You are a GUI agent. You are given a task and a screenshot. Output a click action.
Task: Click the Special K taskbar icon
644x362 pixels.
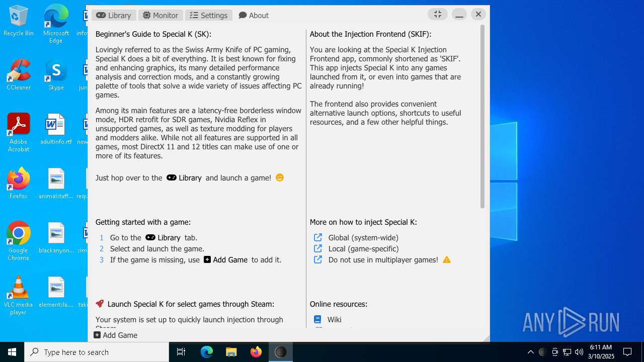click(x=281, y=352)
